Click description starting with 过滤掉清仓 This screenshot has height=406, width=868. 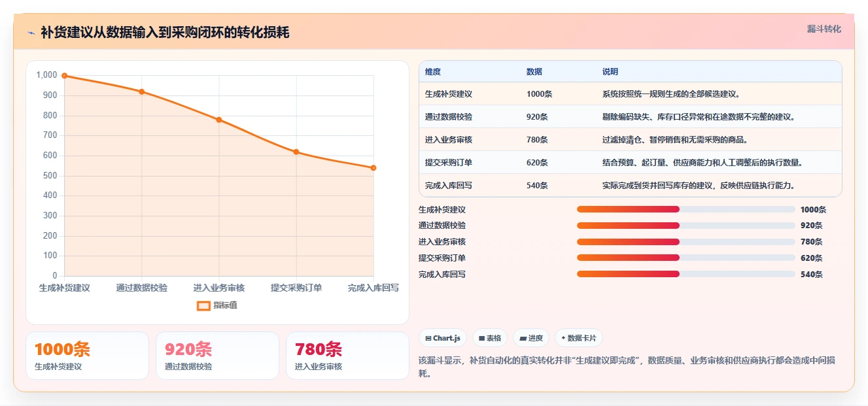[675, 140]
